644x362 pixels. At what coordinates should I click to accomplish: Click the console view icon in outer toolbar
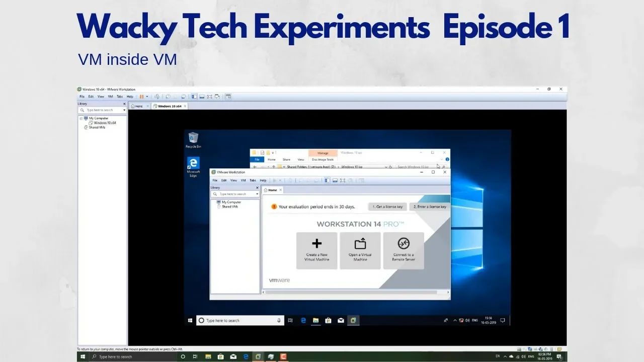(x=228, y=97)
